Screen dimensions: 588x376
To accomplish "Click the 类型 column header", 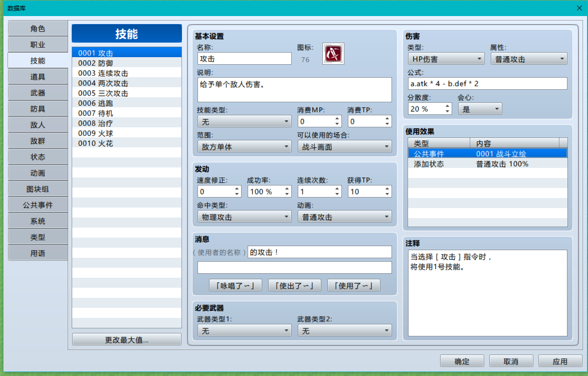I will pos(439,143).
